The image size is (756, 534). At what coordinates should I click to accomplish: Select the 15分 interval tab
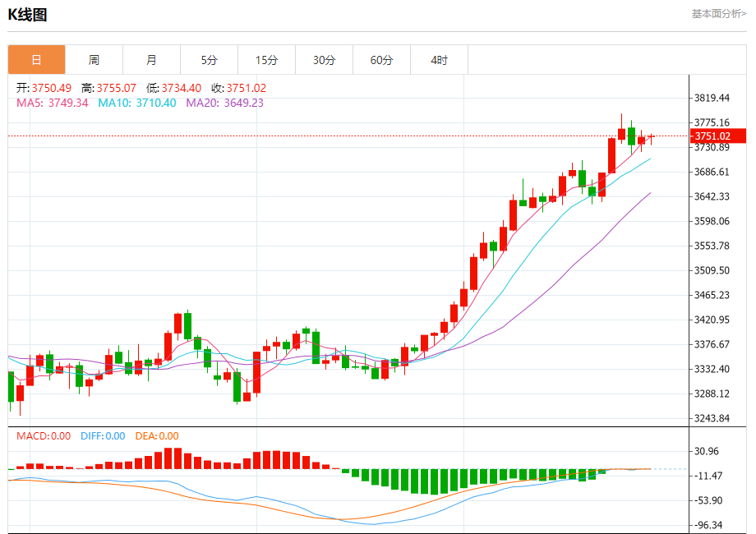coord(266,60)
